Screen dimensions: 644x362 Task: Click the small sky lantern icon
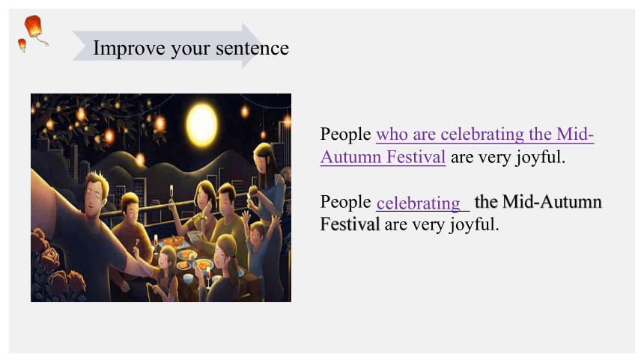click(22, 45)
